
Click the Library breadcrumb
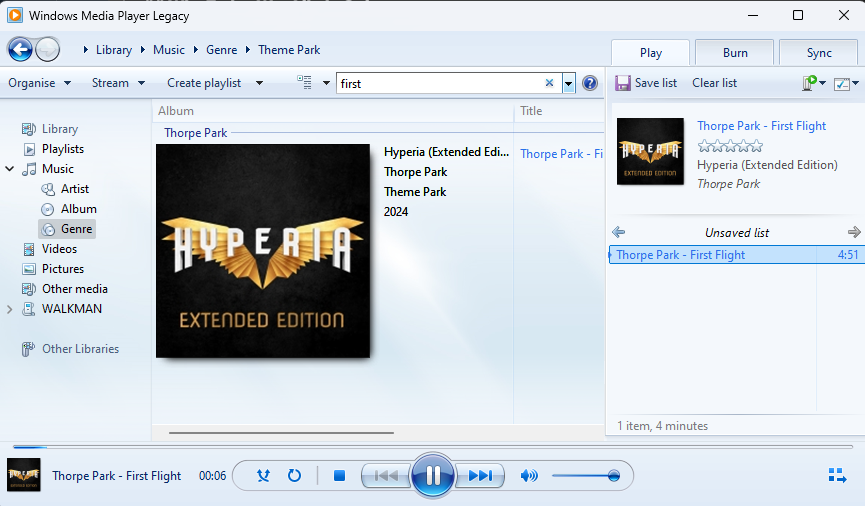[114, 50]
